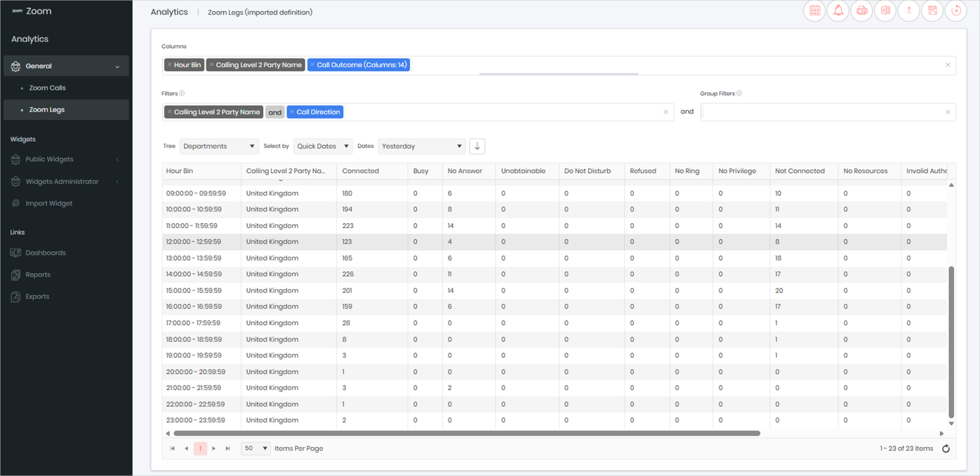Viewport: 980px width, 476px height.
Task: Save the analytics definition
Action: tap(933, 11)
